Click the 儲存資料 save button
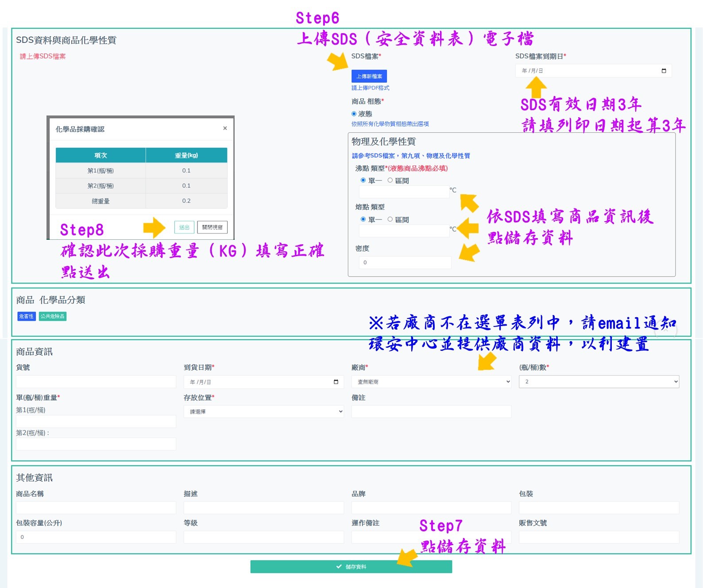 tap(351, 567)
